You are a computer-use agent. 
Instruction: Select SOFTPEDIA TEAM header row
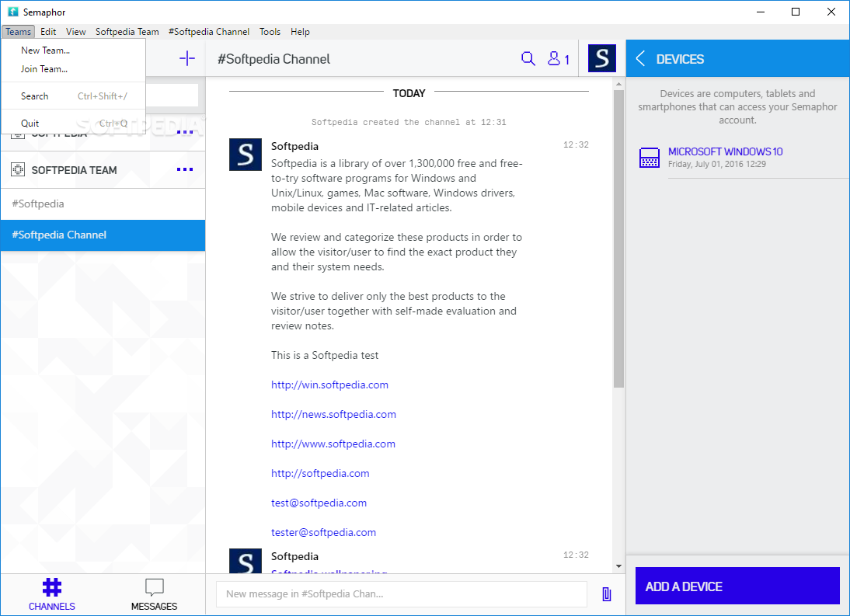click(x=103, y=170)
